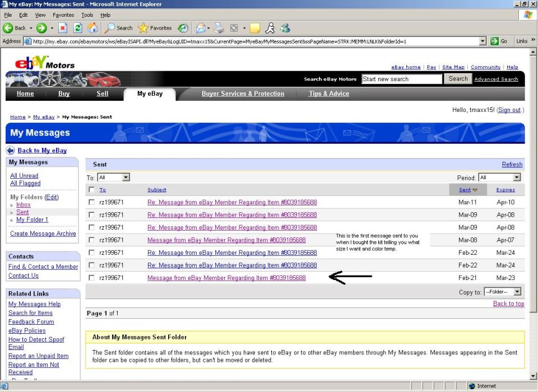The width and height of the screenshot is (538, 392).
Task: Click the blue Back to My eBay arrow icon
Action: point(11,150)
